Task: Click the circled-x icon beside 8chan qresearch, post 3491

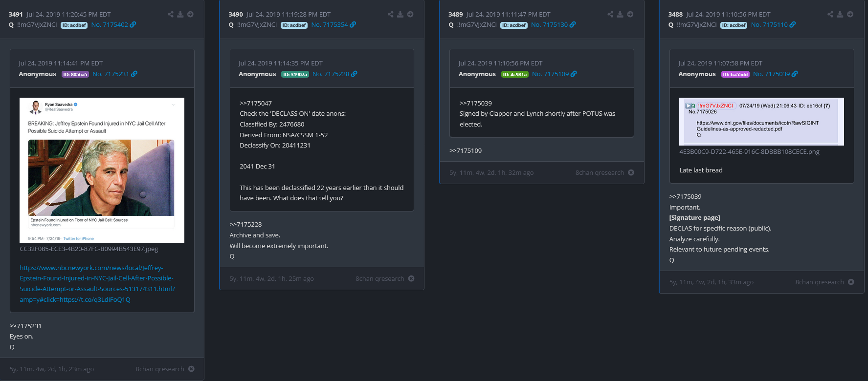Action: pos(191,369)
